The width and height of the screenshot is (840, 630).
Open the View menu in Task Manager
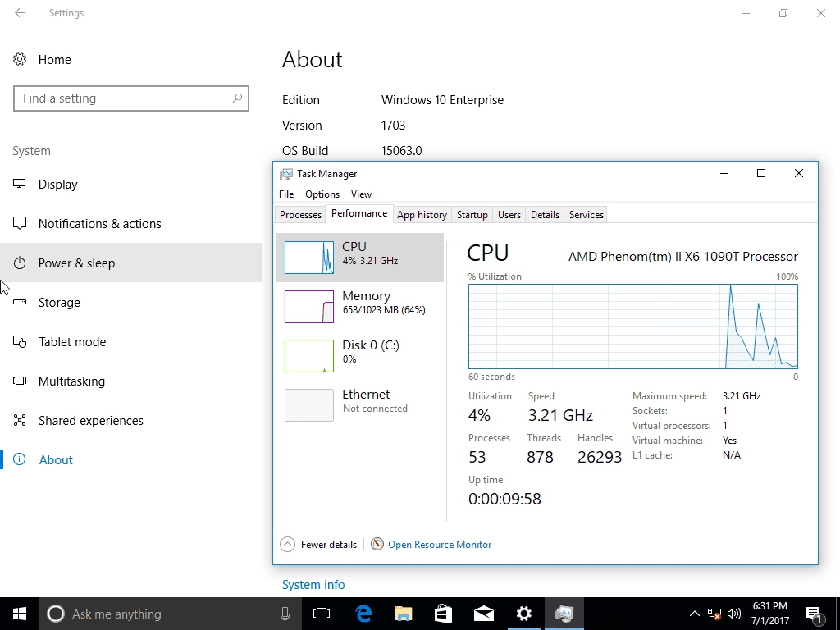click(361, 194)
